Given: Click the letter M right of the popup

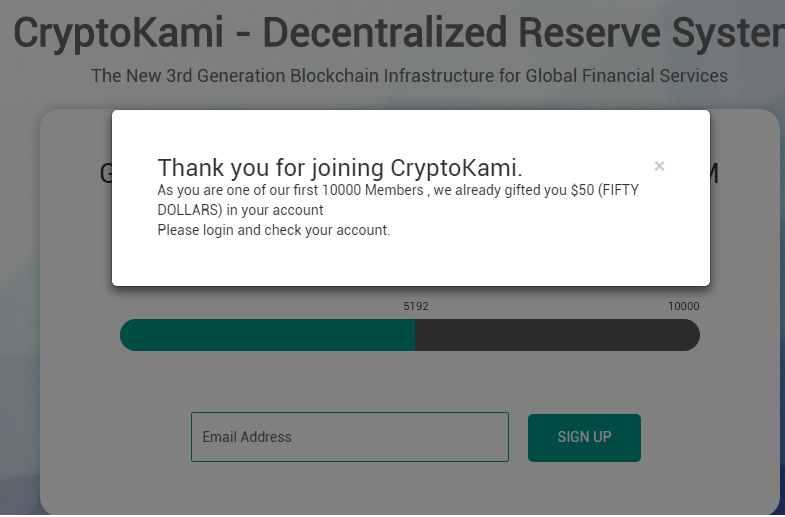Looking at the screenshot, I should pyautogui.click(x=712, y=174).
